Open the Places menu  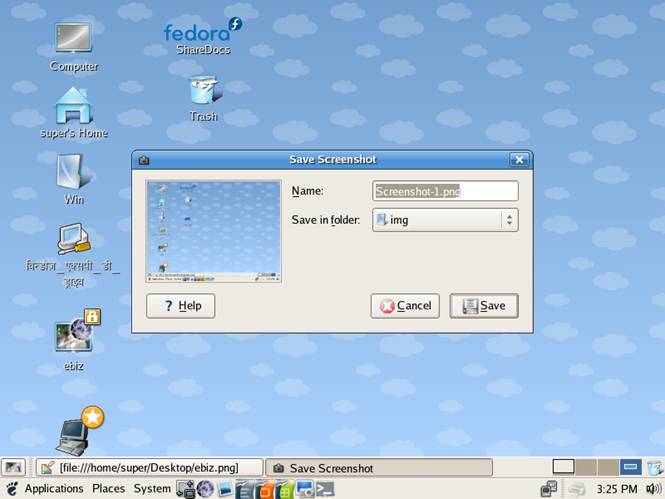pyautogui.click(x=108, y=489)
